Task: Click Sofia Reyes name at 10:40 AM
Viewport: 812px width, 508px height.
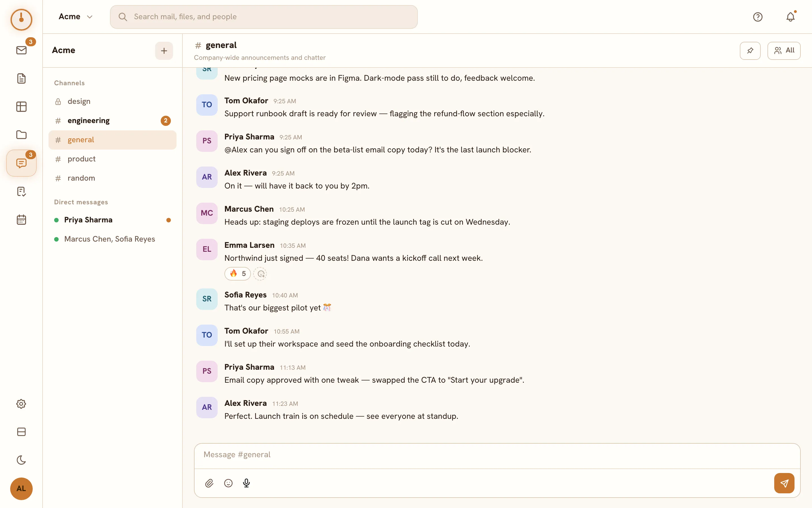Action: 245,295
